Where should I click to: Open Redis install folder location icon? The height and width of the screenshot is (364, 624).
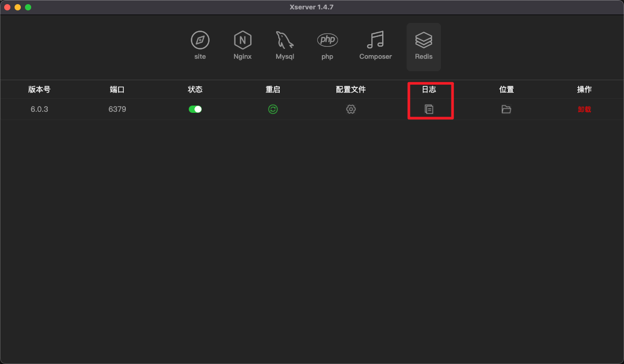tap(506, 109)
